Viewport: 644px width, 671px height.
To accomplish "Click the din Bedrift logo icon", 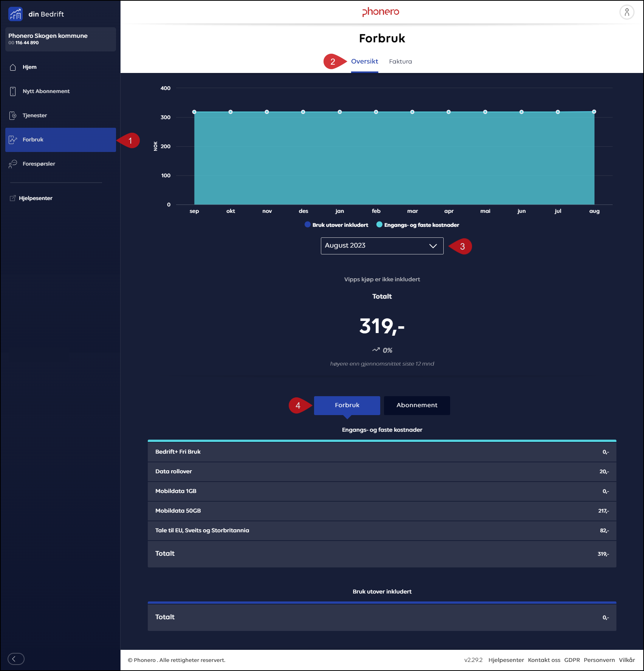I will 15,14.
